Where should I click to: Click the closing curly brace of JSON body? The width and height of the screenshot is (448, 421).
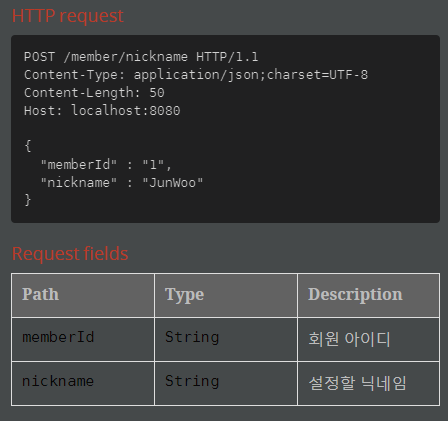[28, 200]
